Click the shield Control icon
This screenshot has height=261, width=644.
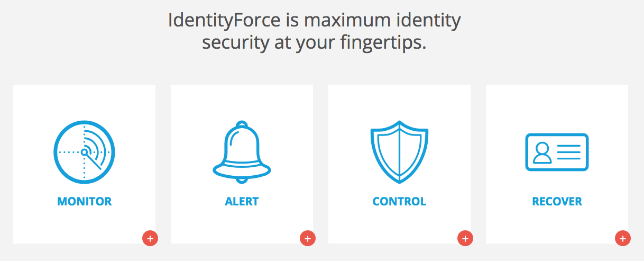click(x=399, y=152)
